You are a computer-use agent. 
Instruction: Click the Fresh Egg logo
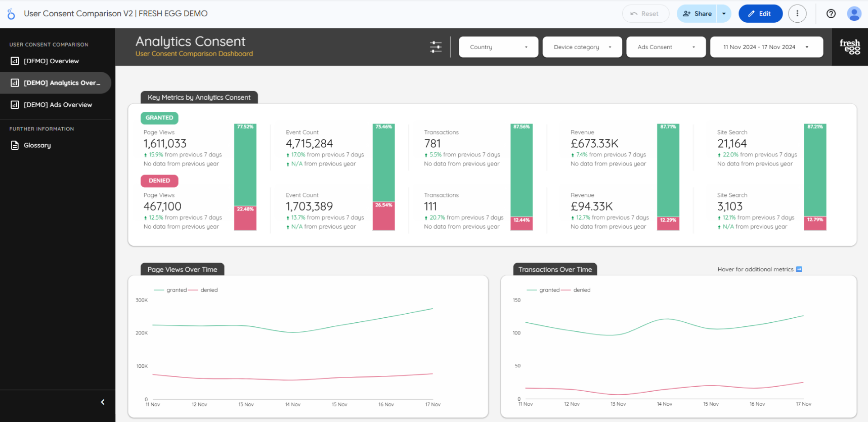850,47
